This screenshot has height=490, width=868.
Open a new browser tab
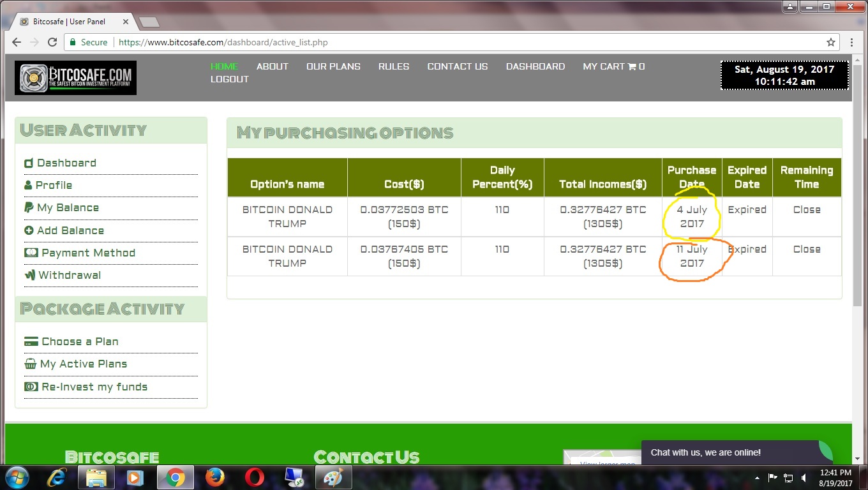pos(149,22)
